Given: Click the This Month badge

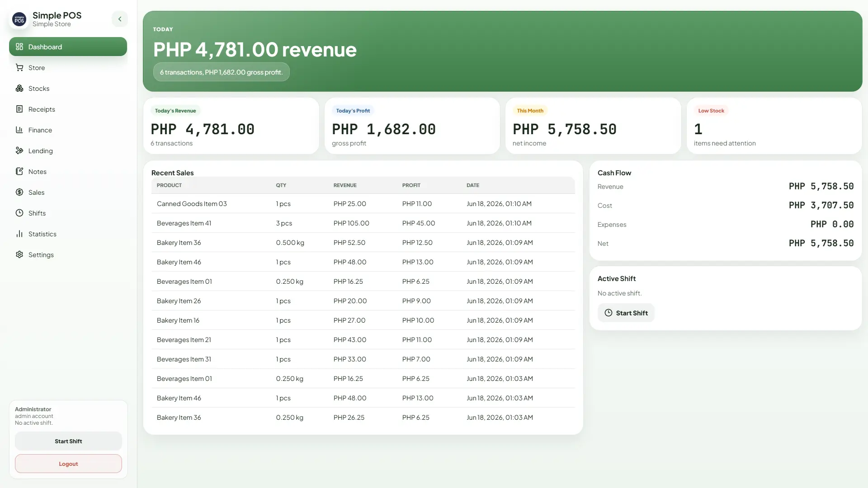Looking at the screenshot, I should 530,111.
